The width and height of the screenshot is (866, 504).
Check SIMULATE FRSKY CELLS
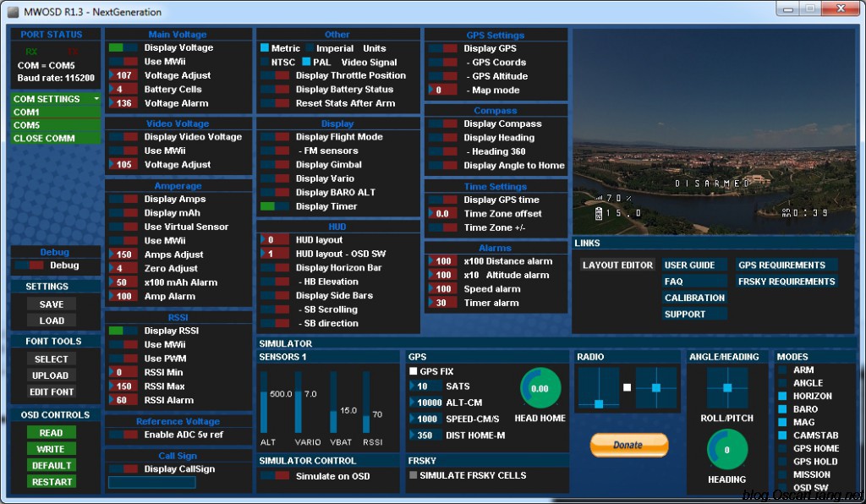[414, 475]
